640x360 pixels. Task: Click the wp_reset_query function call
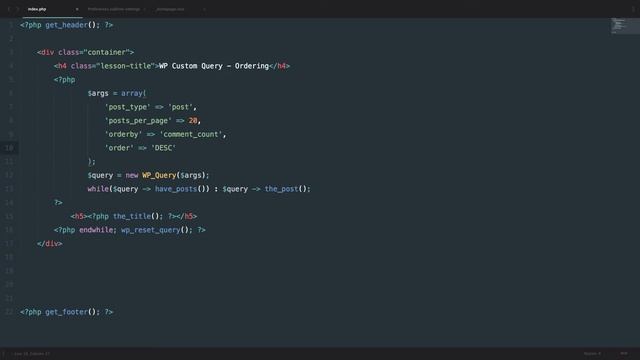[x=151, y=230]
